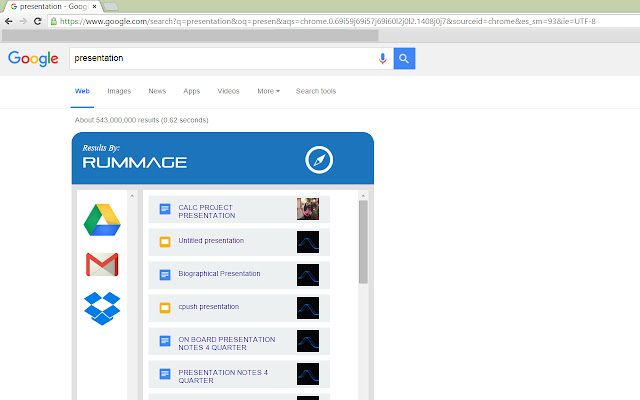The image size is (640, 400).
Task: Close the presentation browser tab
Action: coord(94,7)
